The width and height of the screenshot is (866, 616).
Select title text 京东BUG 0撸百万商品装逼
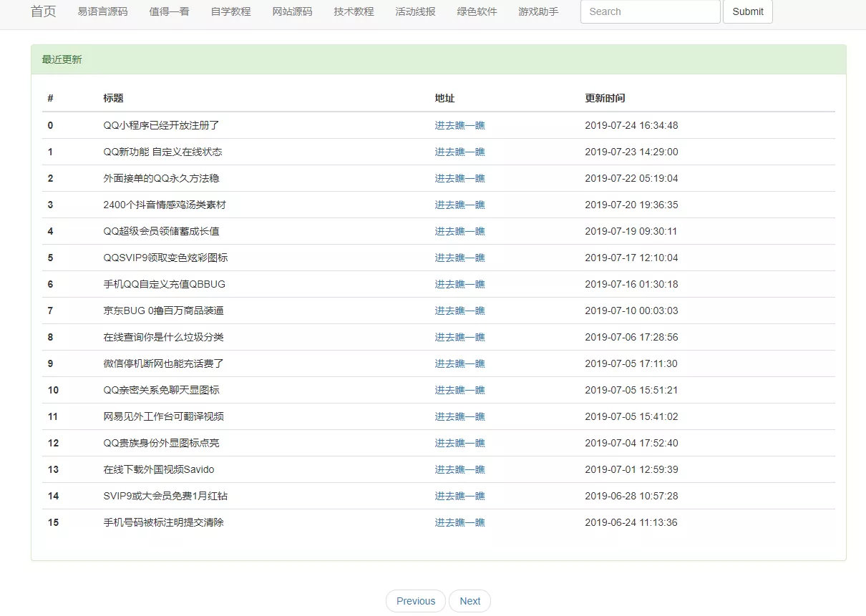pos(163,311)
